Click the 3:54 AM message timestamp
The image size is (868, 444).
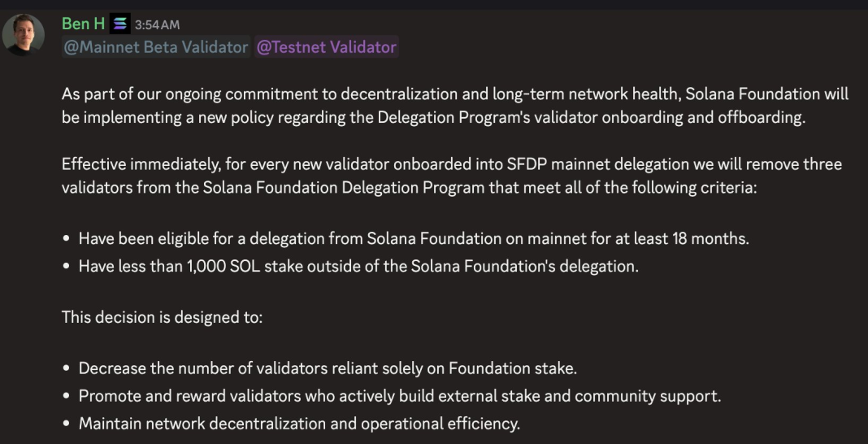[157, 25]
